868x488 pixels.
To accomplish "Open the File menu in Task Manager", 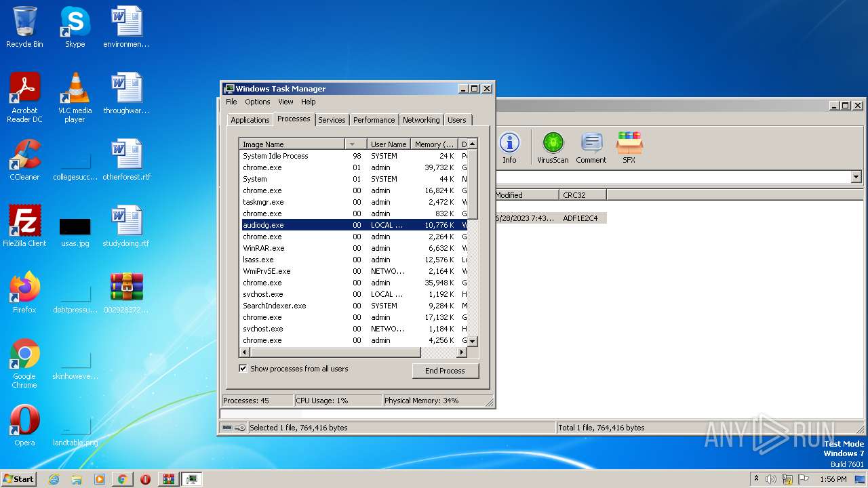I will point(231,102).
